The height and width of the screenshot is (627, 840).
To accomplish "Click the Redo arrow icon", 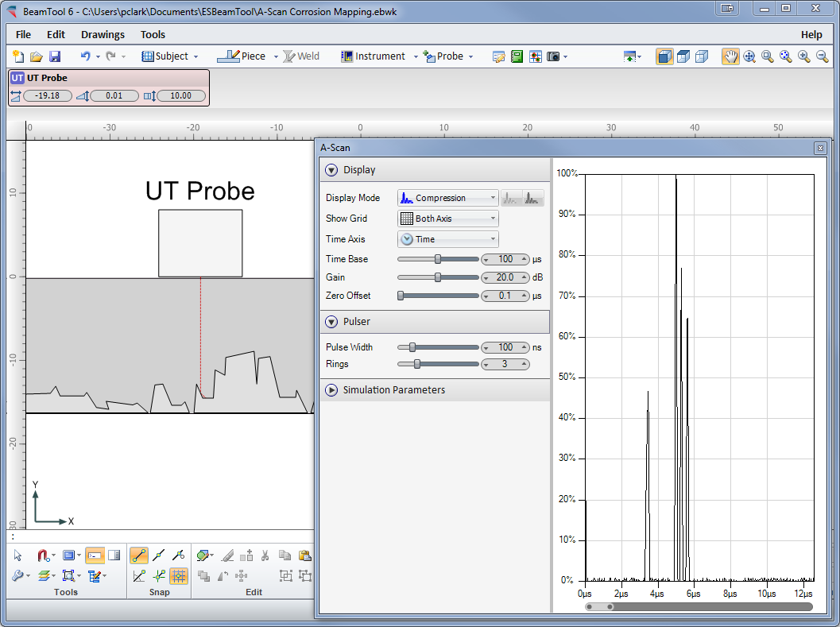I will [111, 56].
